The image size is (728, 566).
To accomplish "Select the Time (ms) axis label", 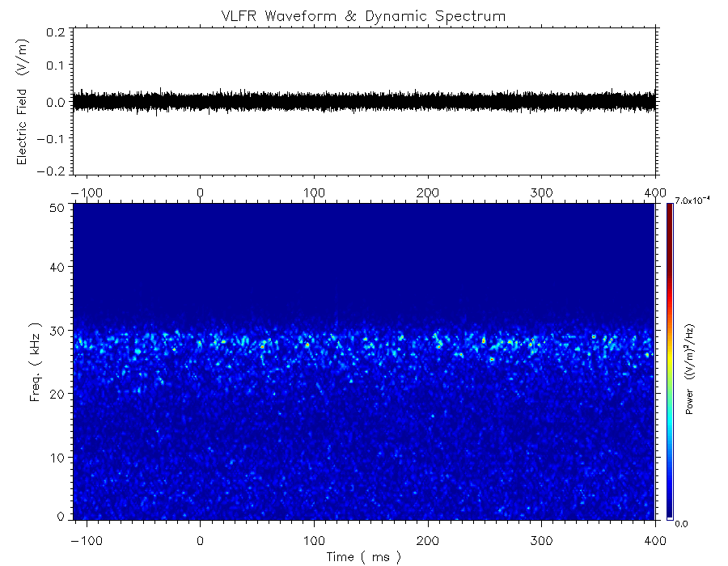I will [363, 556].
